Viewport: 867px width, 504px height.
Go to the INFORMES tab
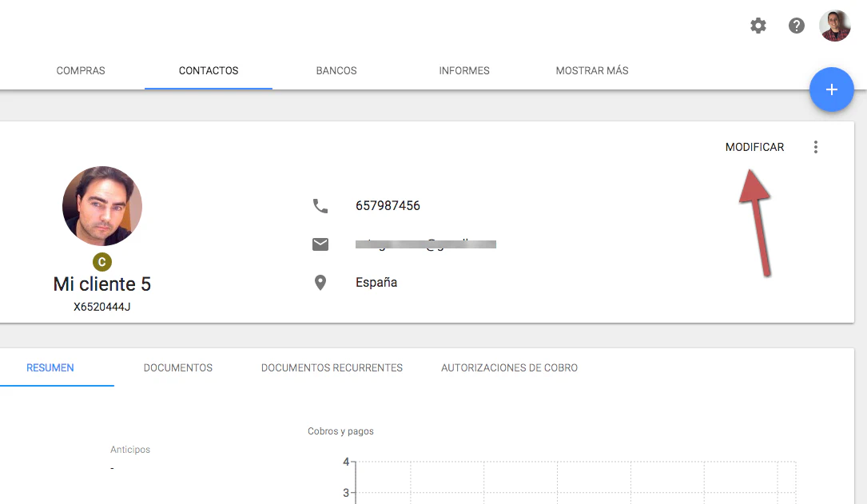[464, 70]
